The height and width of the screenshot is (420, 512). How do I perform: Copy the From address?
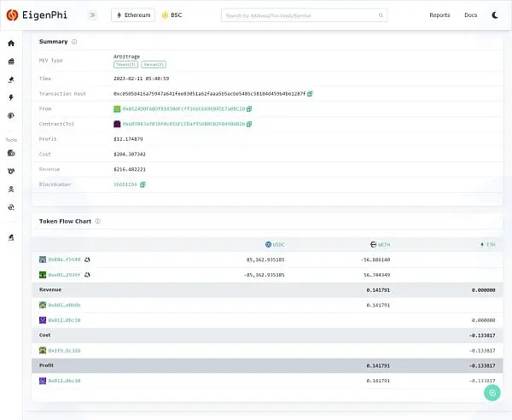coord(249,108)
